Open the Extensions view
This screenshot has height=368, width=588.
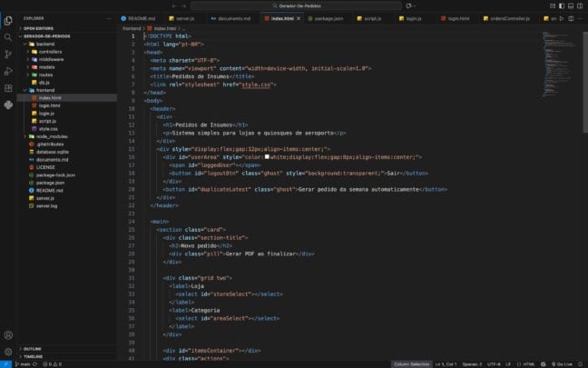(8, 88)
